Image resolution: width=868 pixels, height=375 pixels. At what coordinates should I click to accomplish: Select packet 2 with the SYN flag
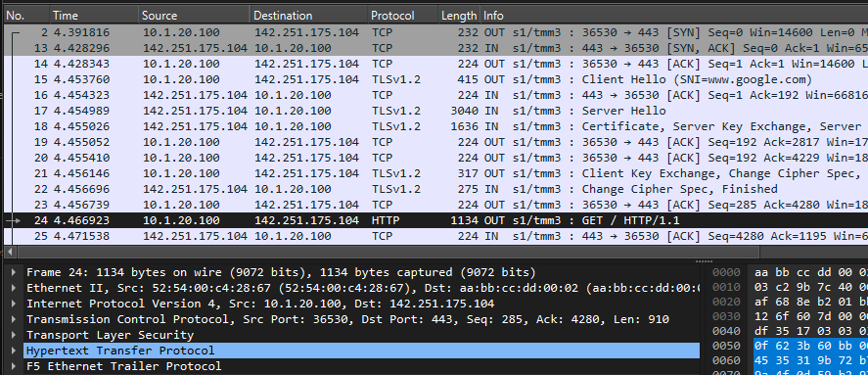click(x=436, y=32)
